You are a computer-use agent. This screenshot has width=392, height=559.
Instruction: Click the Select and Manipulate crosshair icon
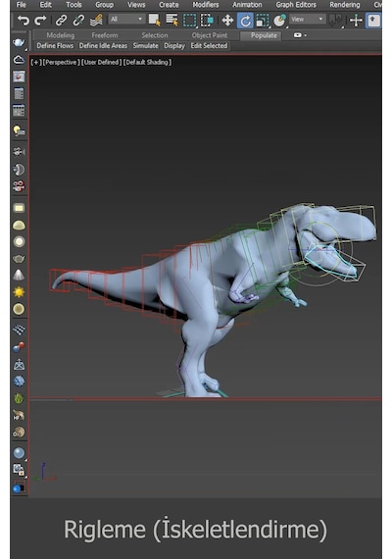(x=356, y=21)
